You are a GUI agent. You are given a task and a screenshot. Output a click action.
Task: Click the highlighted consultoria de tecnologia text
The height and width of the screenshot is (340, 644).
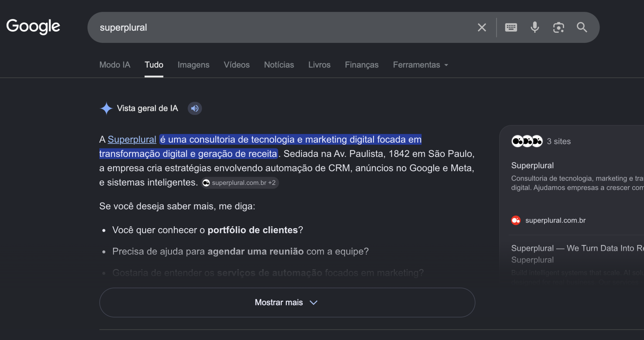click(x=260, y=147)
